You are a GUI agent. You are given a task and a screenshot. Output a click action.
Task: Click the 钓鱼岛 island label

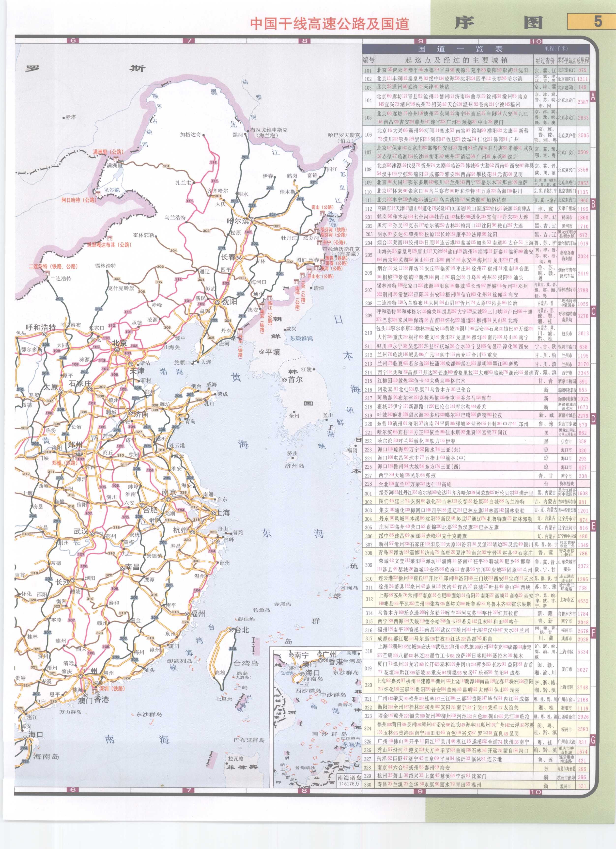(262, 610)
